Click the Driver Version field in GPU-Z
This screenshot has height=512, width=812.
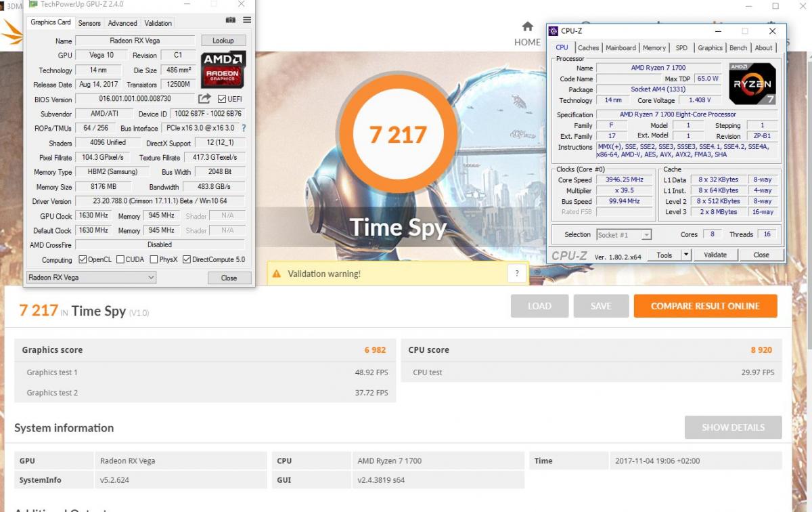(160, 201)
